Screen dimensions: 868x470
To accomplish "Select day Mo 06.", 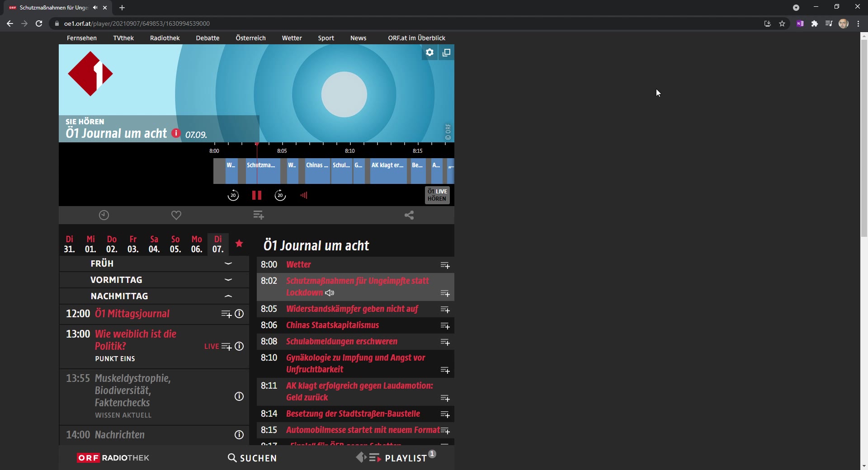I will coord(197,244).
